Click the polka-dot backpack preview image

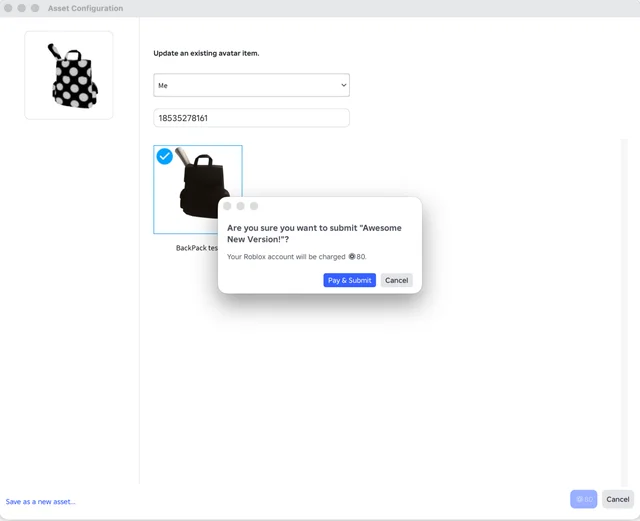(x=69, y=76)
